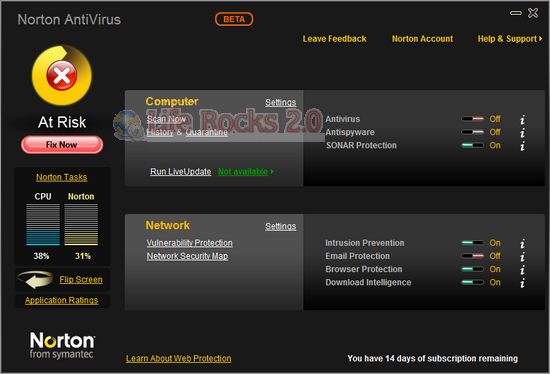The image size is (550, 374).
Task: Open Leave Feedback
Action: [334, 39]
